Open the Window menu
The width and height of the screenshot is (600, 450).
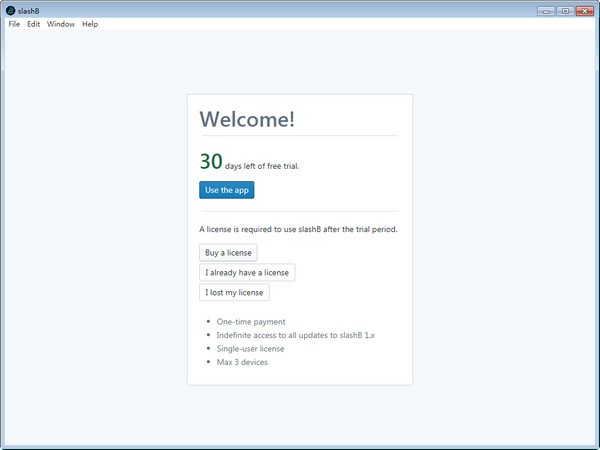pyautogui.click(x=60, y=24)
